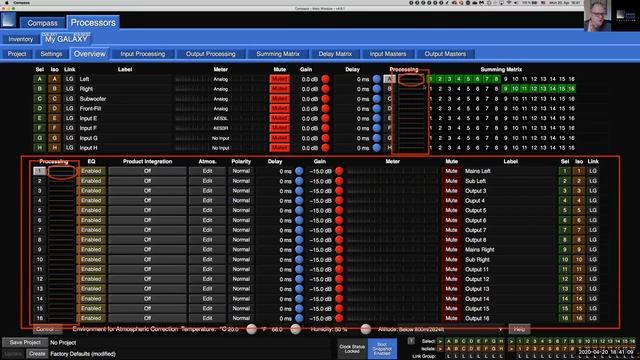Adjust the Celsius temperature knob
Viewport: 640px width, 360px height.
tap(251, 329)
